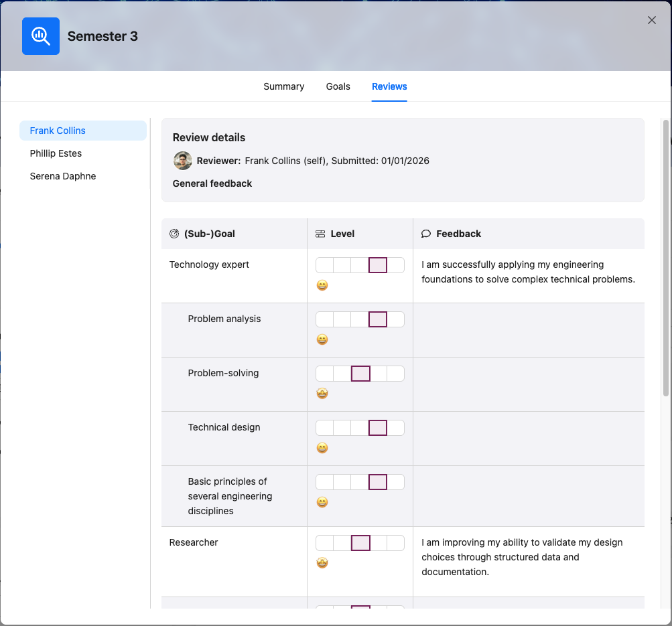Select first level box for Problem analysis

[x=324, y=319]
